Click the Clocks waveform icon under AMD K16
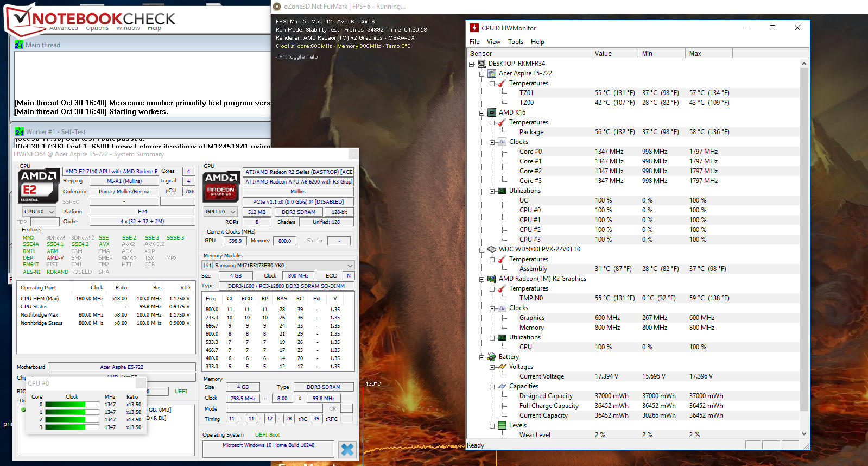868x466 pixels. point(502,142)
